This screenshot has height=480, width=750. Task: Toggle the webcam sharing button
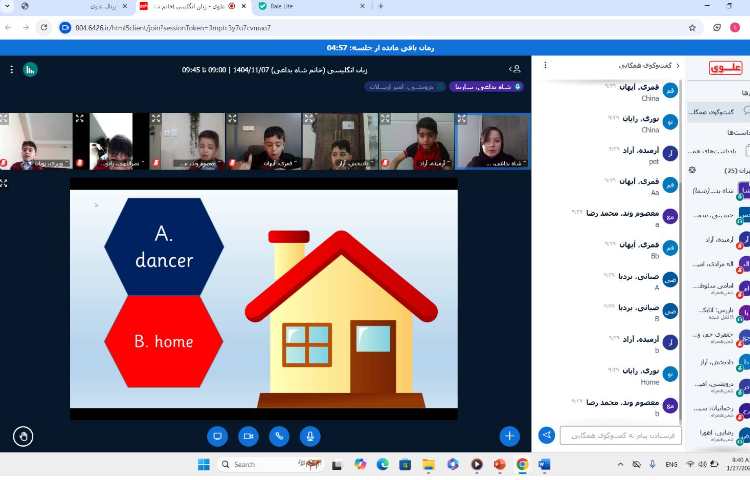[x=248, y=436]
